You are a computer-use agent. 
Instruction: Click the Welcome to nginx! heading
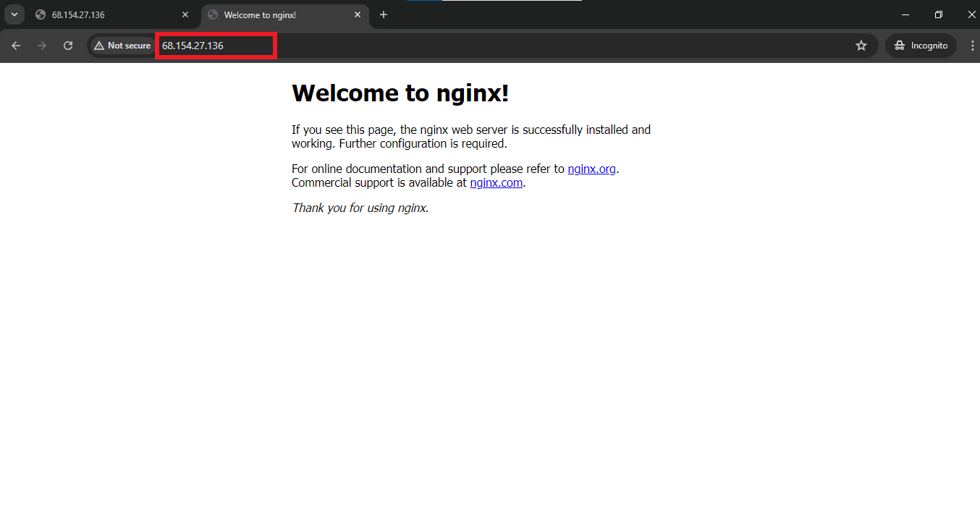[x=400, y=93]
